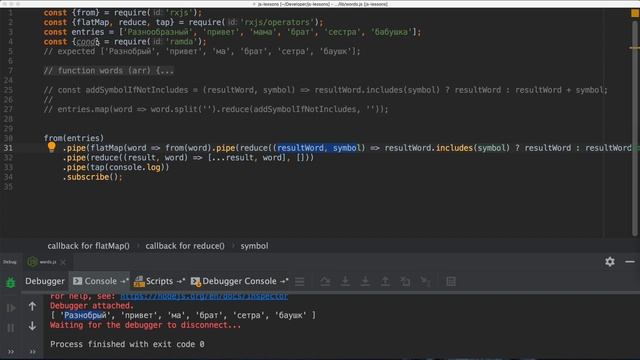This screenshot has width=640, height=360.
Task: Click the Show Execution Point icon
Action: coord(300,281)
